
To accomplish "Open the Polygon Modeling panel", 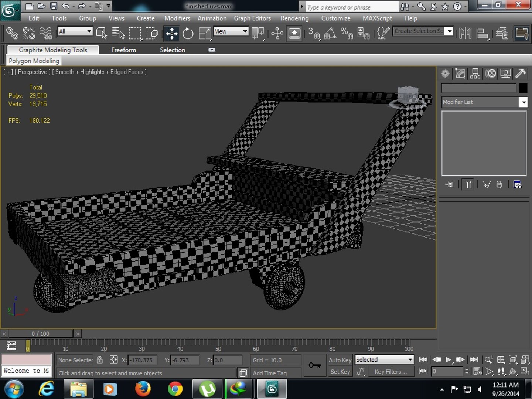I will (x=34, y=61).
